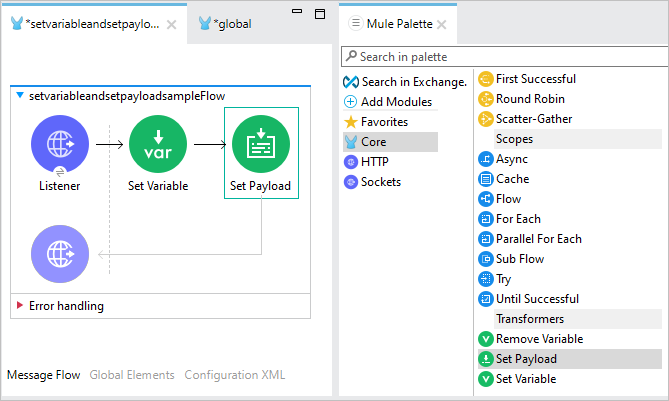Select the HTTP category label
Image resolution: width=669 pixels, height=401 pixels.
coord(375,162)
